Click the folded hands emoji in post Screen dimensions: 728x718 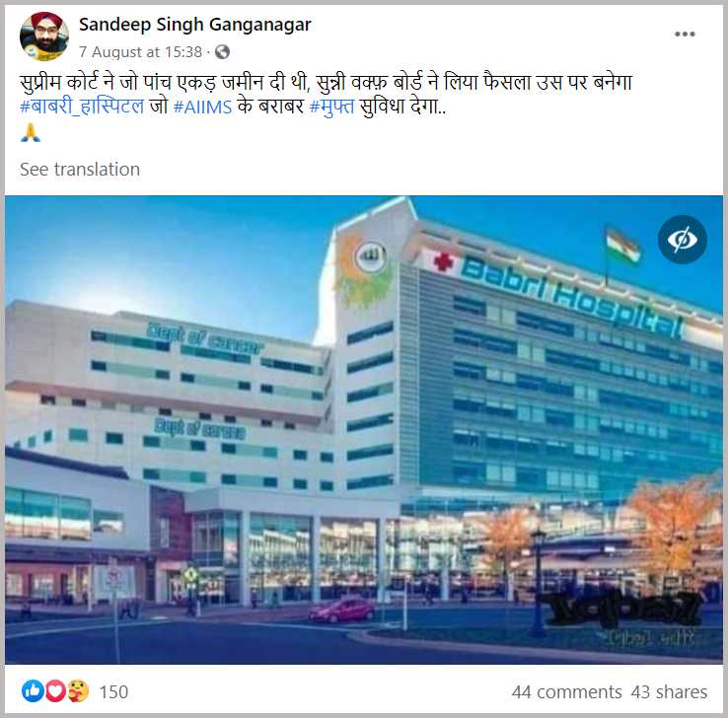coord(31,133)
